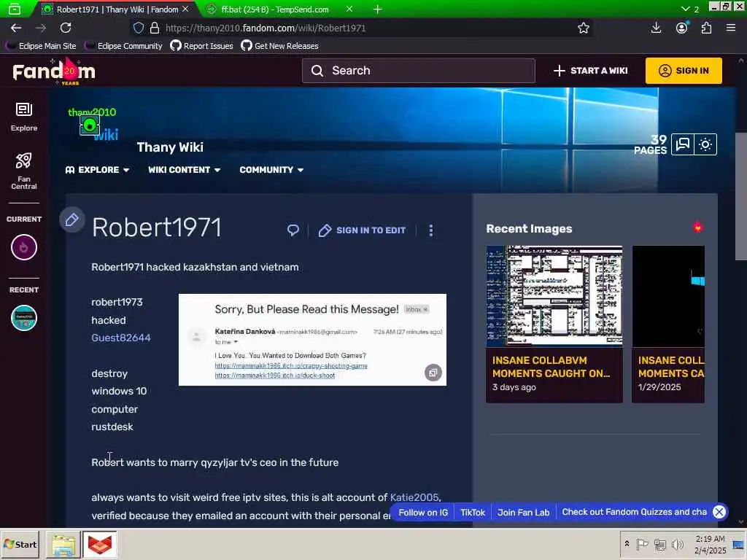This screenshot has width=747, height=560.
Task: Open the network tray icon
Action: (659, 544)
